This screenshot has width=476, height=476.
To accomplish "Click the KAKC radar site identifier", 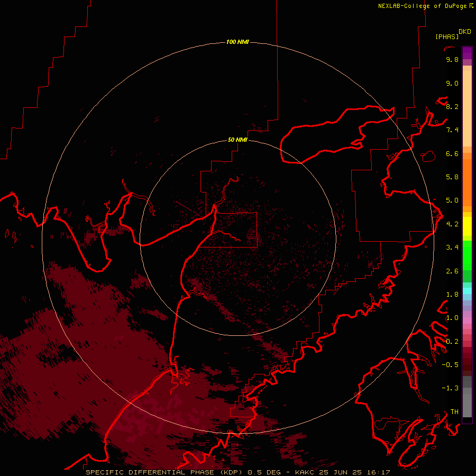I will click(305, 472).
